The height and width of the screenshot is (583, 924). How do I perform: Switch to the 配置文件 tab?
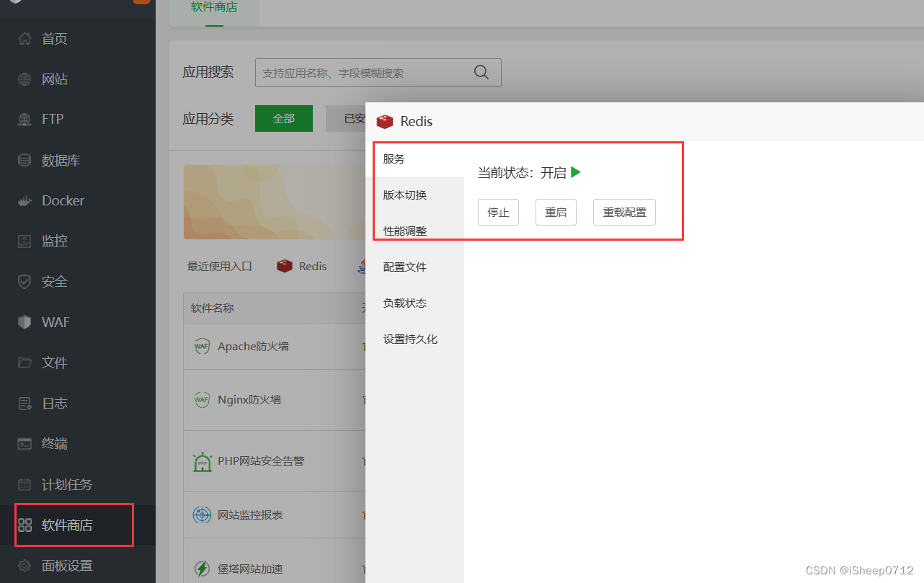tap(414, 267)
